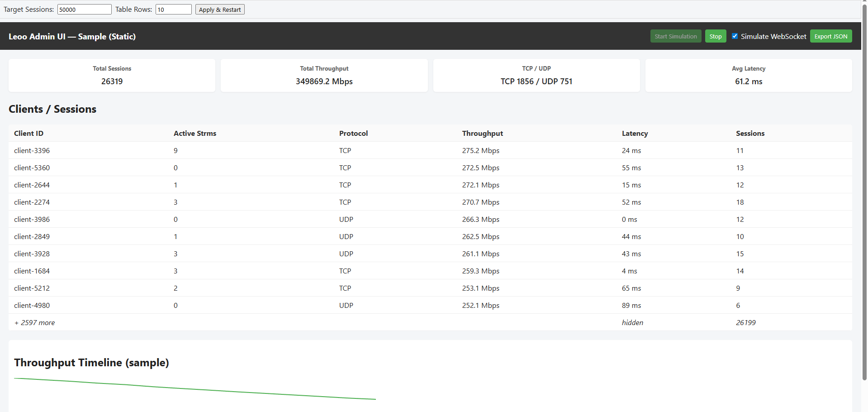Export data with Export JSON button

(831, 36)
